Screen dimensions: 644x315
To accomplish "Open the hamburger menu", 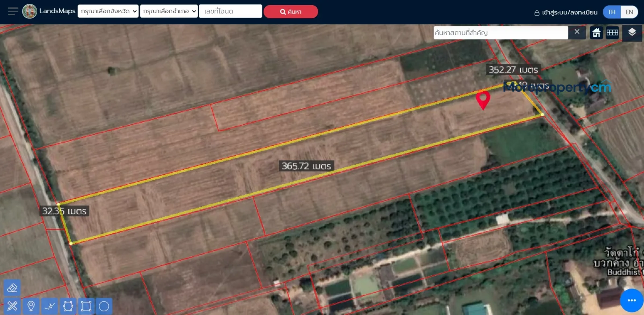I will pyautogui.click(x=13, y=11).
